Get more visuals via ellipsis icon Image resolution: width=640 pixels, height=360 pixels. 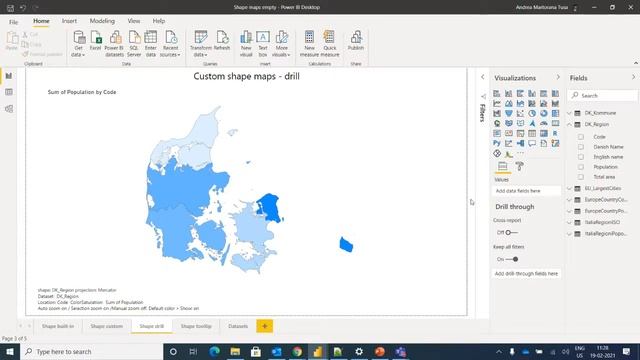tap(520, 153)
